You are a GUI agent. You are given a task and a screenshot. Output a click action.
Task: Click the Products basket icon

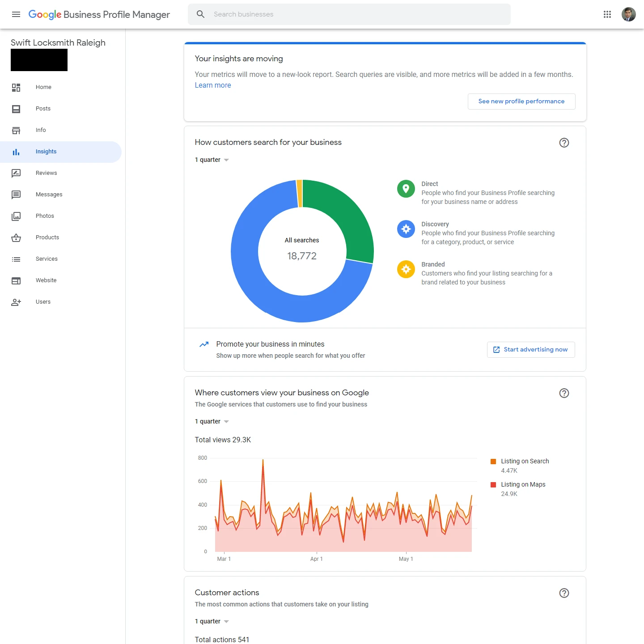(x=16, y=237)
